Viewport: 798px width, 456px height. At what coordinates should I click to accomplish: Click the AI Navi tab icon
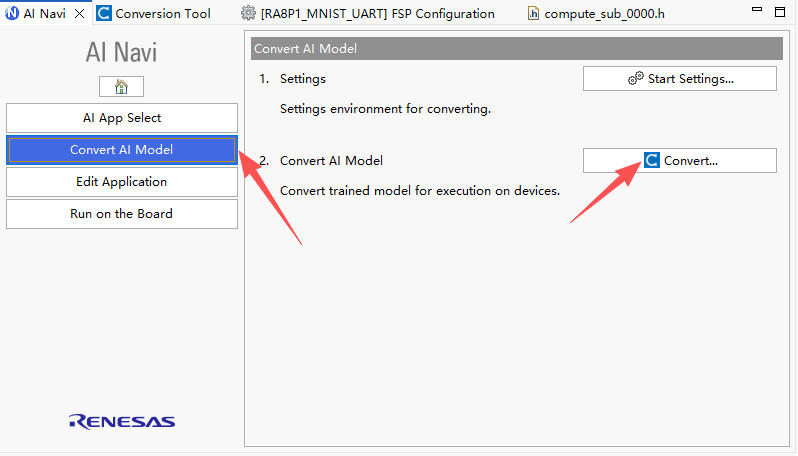pos(12,13)
